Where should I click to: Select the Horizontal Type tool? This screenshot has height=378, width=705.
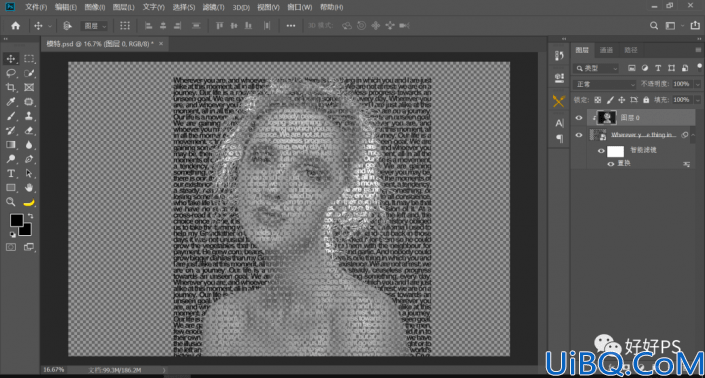11,173
